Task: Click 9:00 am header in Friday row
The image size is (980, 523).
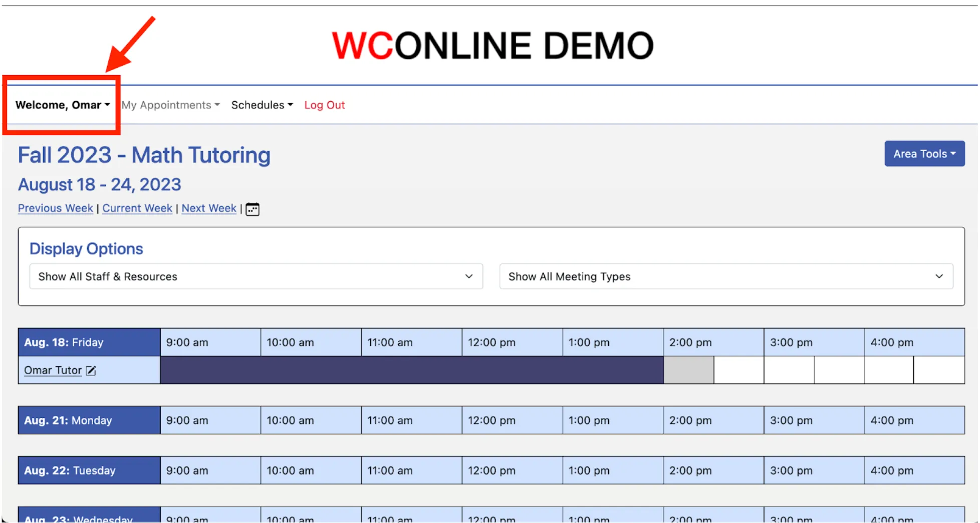Action: 210,343
